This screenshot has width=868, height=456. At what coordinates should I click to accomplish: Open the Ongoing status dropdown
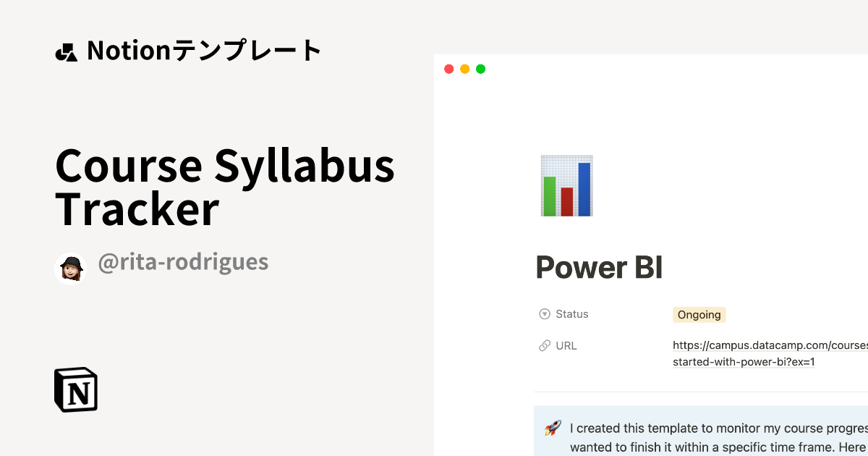[699, 314]
